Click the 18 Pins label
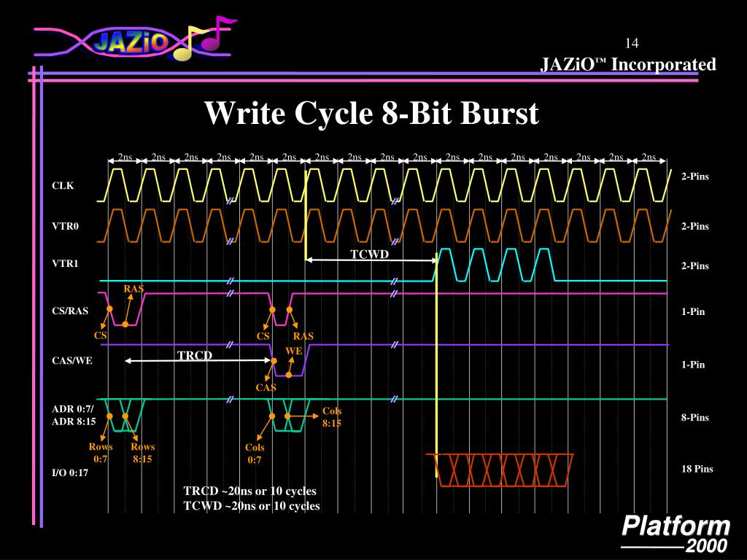Viewport: 747px width, 560px height. point(697,469)
